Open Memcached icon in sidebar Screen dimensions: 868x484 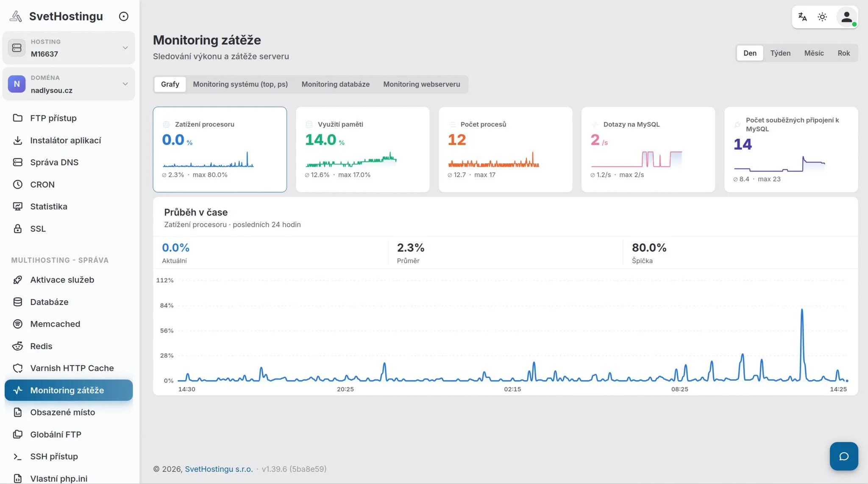coord(17,324)
